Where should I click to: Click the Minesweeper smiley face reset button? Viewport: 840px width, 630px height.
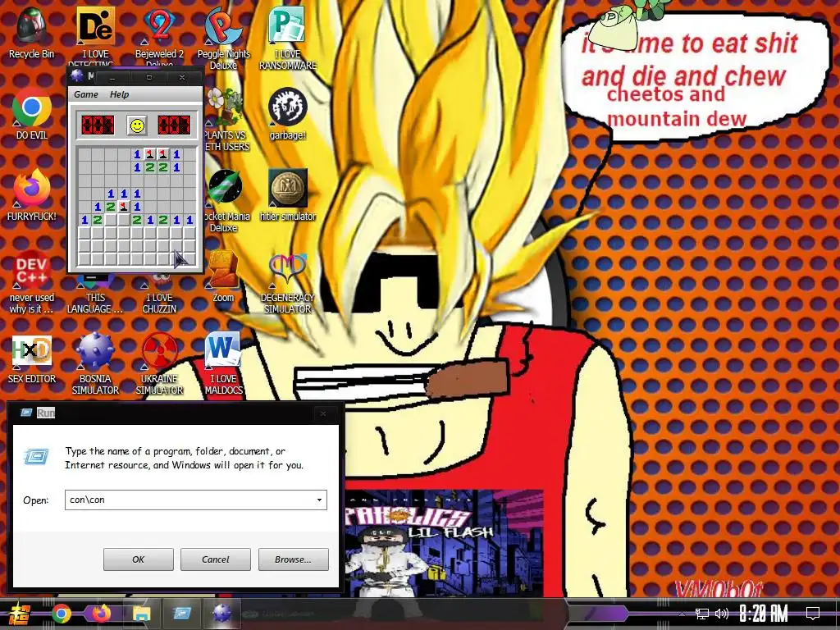click(x=138, y=126)
